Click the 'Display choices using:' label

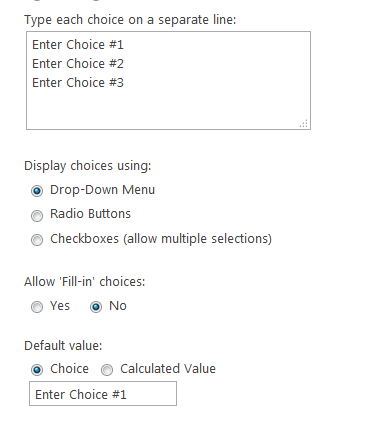pyautogui.click(x=88, y=166)
